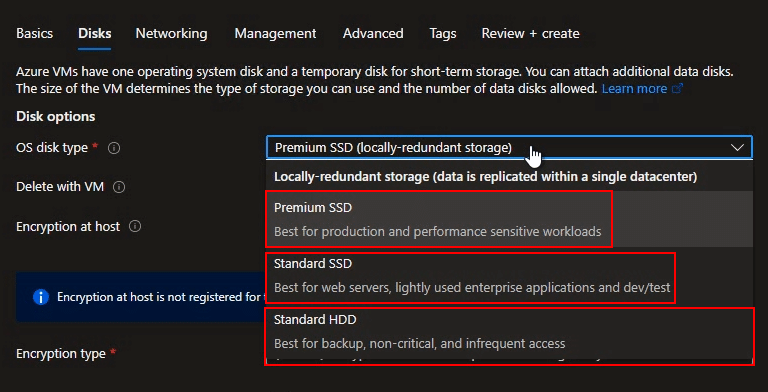
Task: Switch to the Basics tab
Action: (x=34, y=33)
